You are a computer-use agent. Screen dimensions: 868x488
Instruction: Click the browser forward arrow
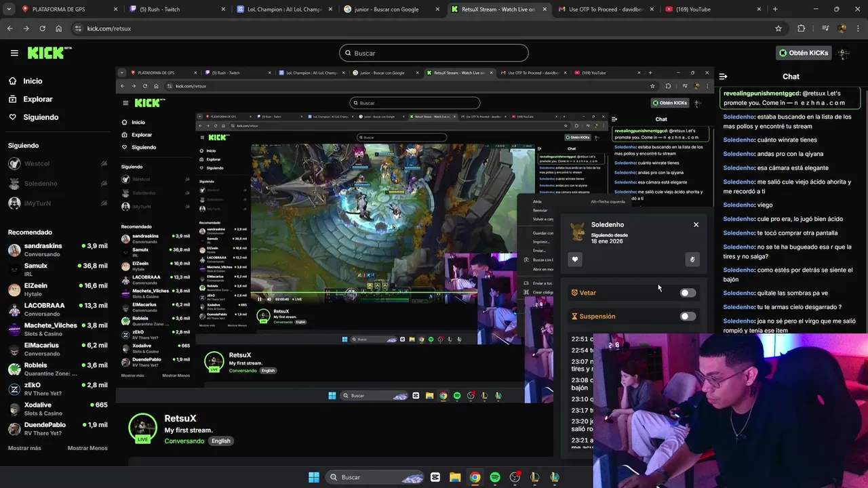point(26,28)
